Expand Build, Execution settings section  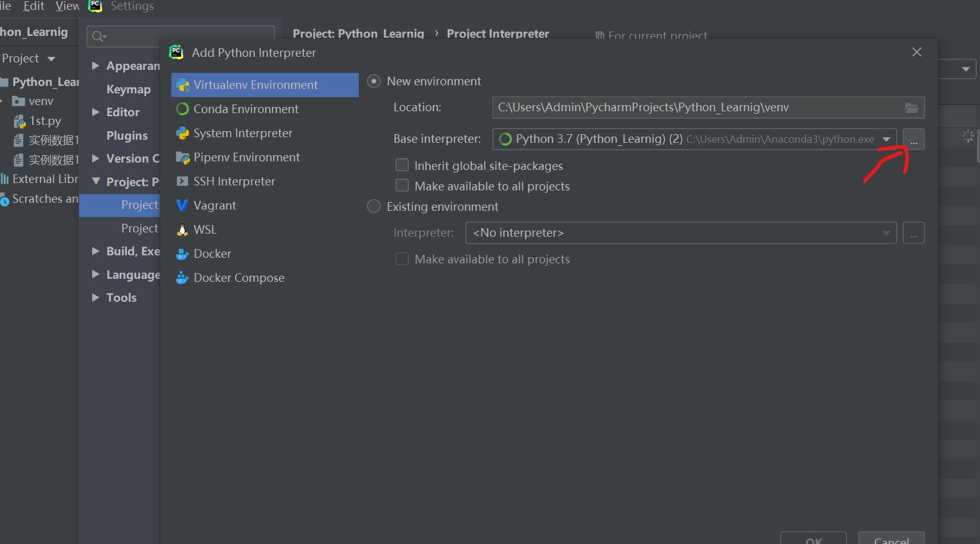click(x=96, y=251)
